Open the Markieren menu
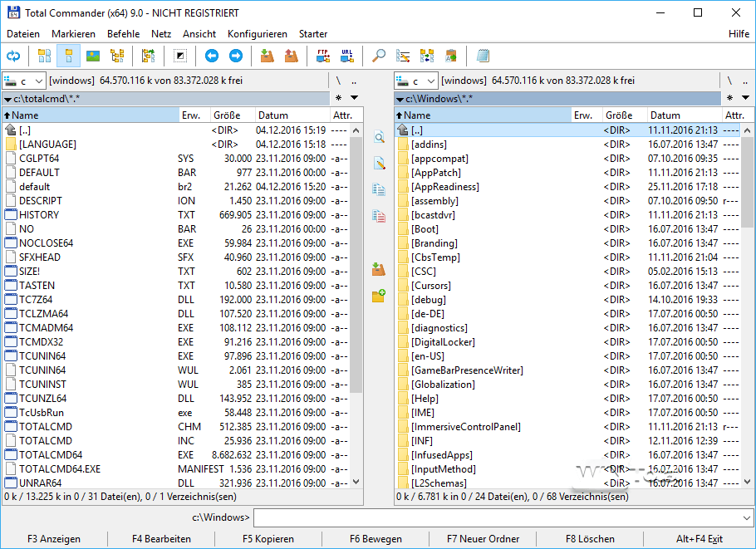Image resolution: width=756 pixels, height=549 pixels. tap(73, 34)
